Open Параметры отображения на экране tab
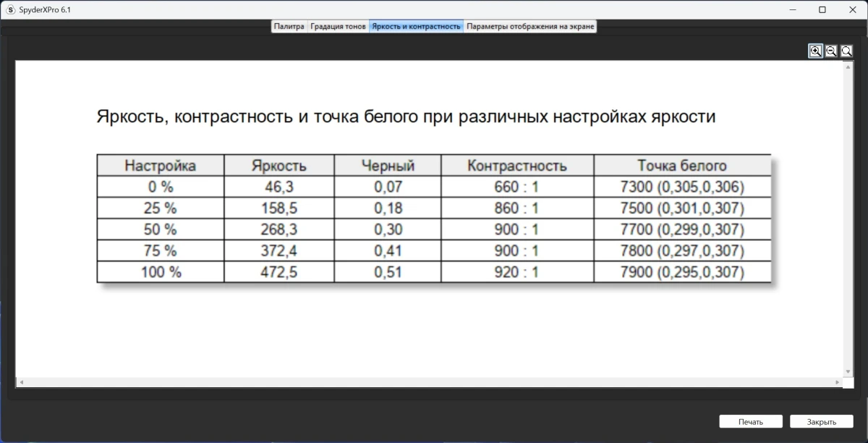Screen dimensions: 868x443 tap(530, 26)
